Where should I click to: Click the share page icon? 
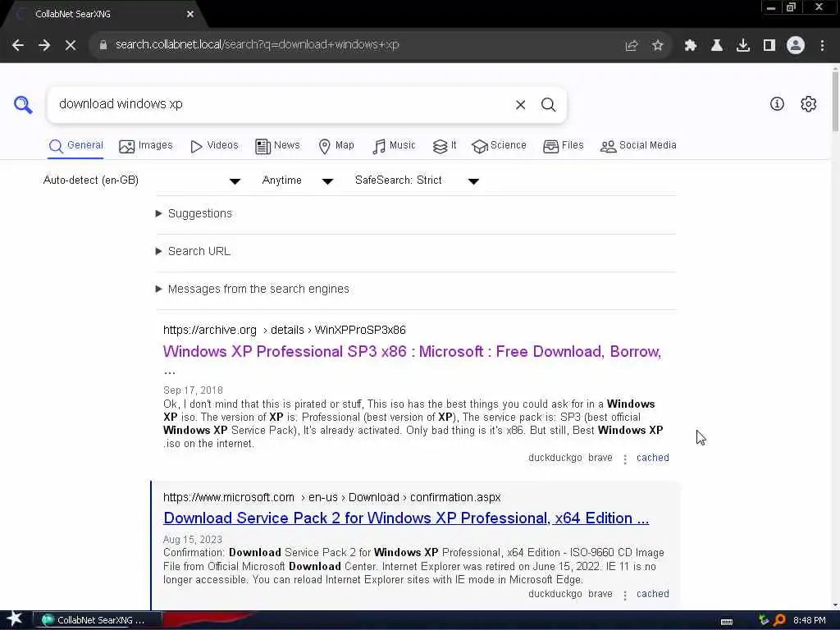tap(632, 46)
